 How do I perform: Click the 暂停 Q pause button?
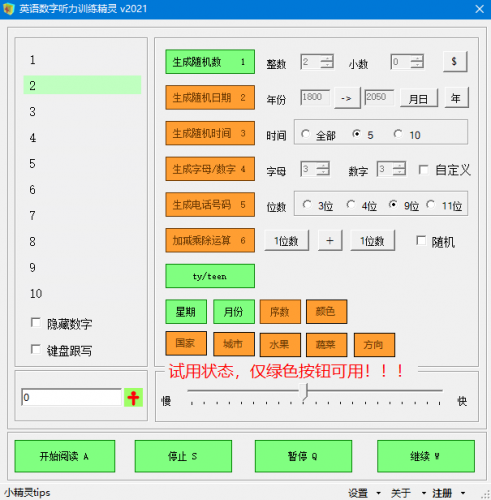click(303, 456)
